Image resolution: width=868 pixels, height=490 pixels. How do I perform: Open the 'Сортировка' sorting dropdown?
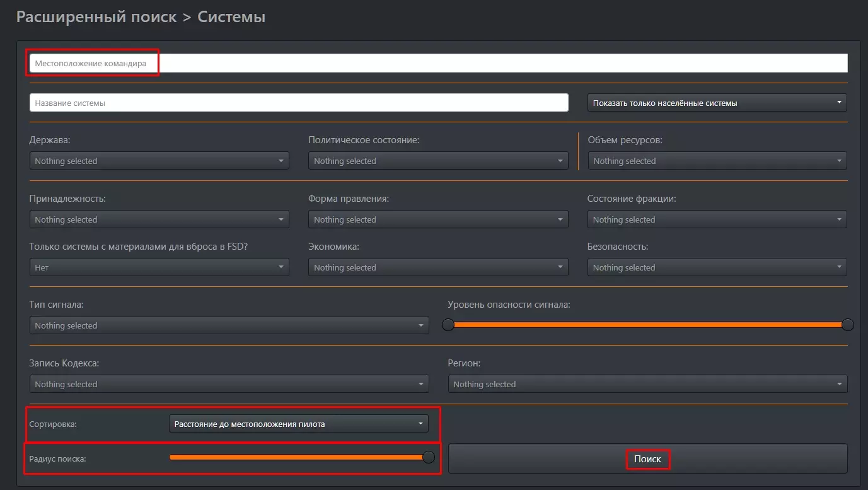click(299, 424)
